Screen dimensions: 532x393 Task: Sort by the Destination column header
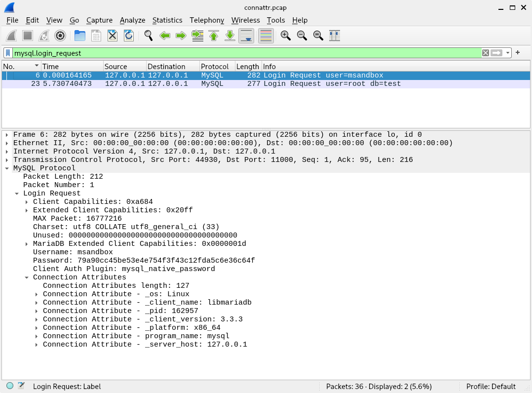click(173, 67)
